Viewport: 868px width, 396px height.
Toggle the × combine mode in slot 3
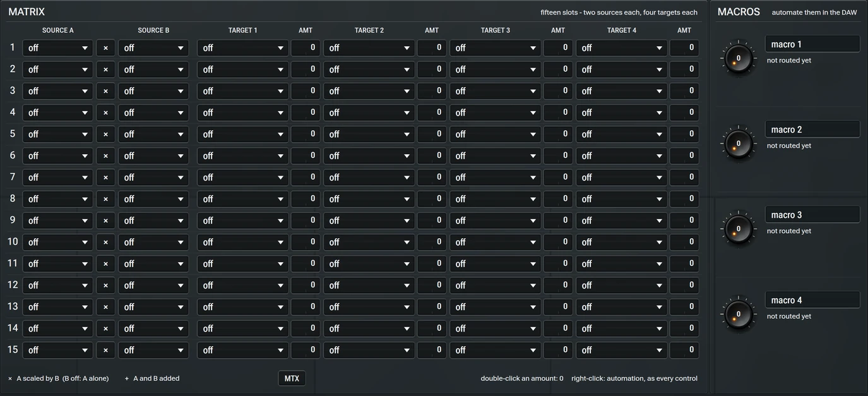pos(105,91)
